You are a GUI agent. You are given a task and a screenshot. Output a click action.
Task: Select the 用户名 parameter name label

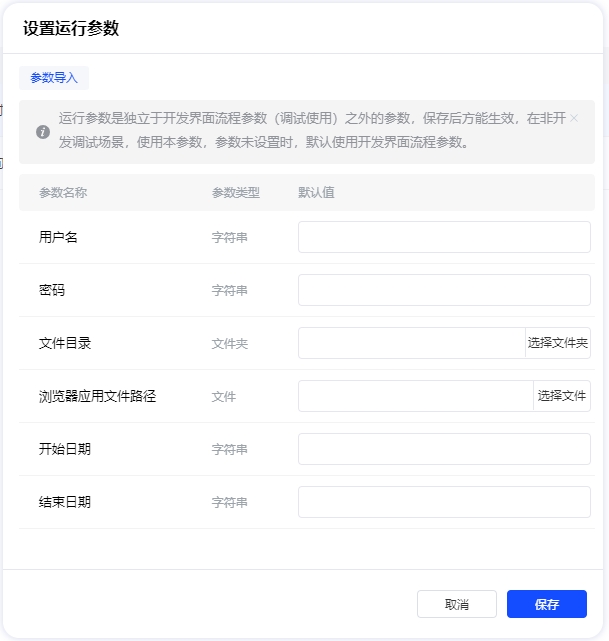point(58,237)
